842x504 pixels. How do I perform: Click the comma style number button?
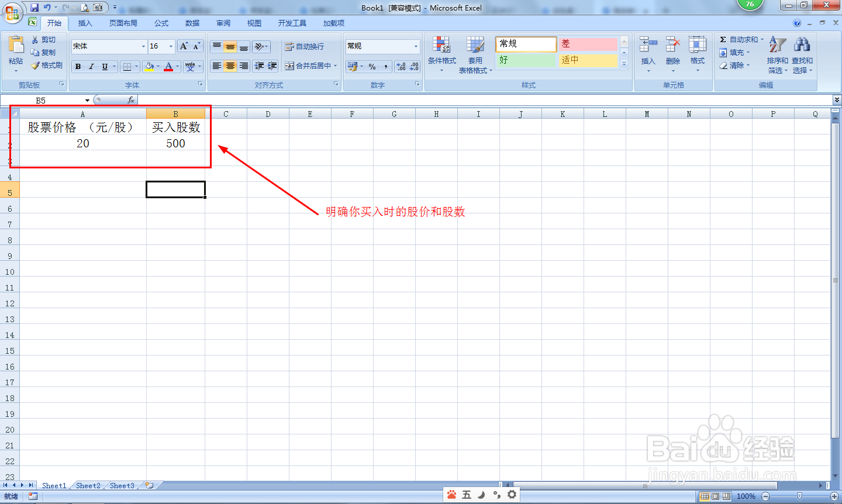click(x=386, y=67)
